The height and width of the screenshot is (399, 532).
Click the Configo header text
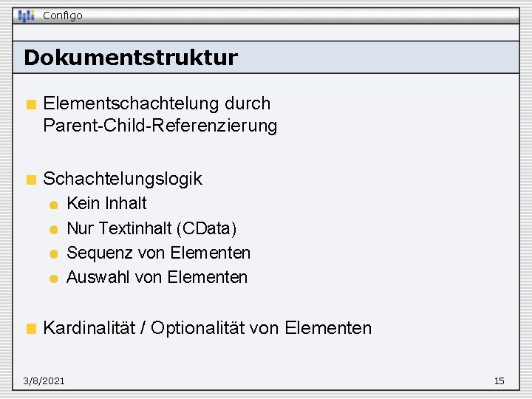[62, 16]
